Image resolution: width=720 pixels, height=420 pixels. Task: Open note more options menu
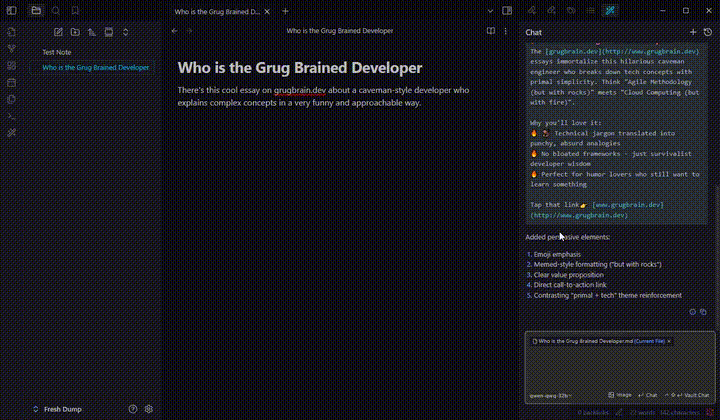point(506,31)
